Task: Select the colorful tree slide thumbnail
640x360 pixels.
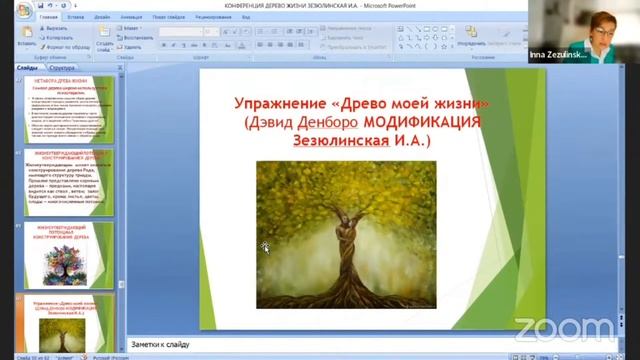Action: 69,255
